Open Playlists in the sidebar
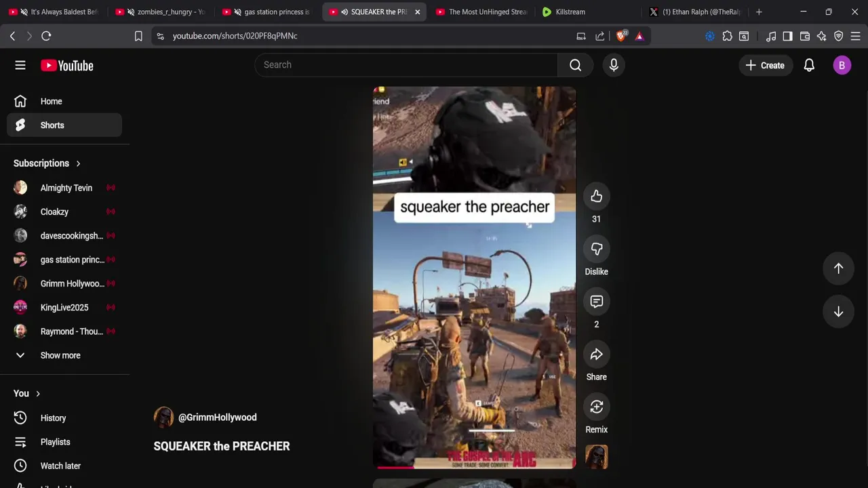The width and height of the screenshot is (868, 488). click(64, 442)
